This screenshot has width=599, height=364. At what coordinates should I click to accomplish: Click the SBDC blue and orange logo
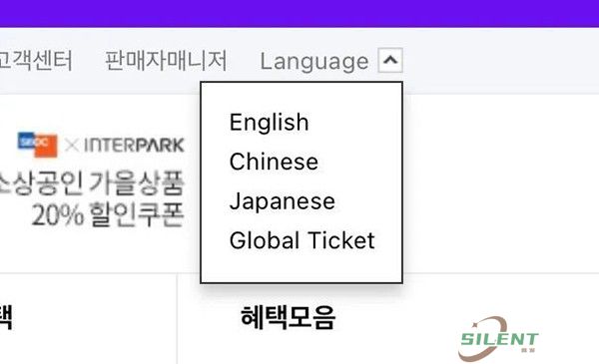pos(38,145)
